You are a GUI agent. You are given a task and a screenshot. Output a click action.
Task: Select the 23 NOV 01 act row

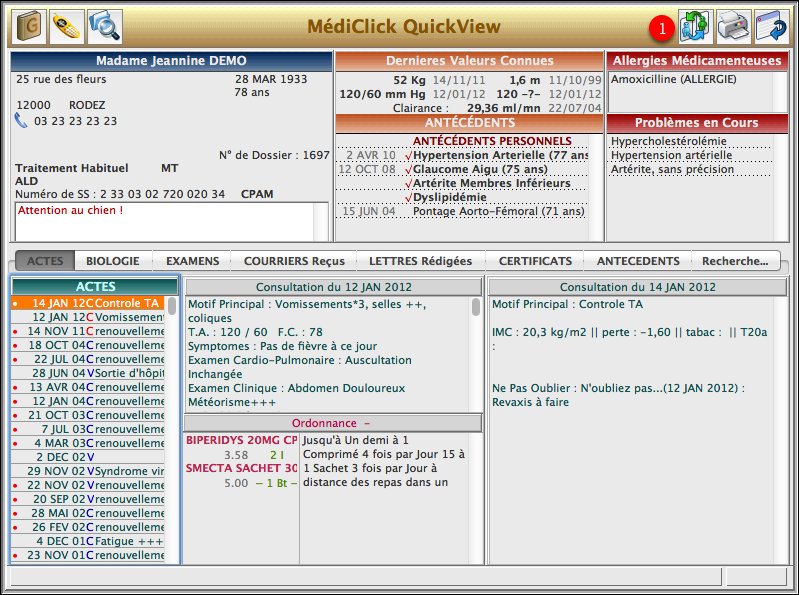pos(88,555)
